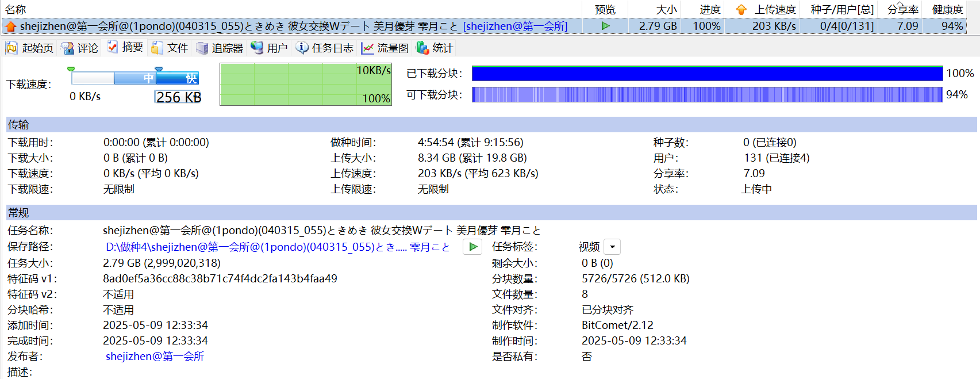Show the 任务日志 tab

pyautogui.click(x=325, y=48)
